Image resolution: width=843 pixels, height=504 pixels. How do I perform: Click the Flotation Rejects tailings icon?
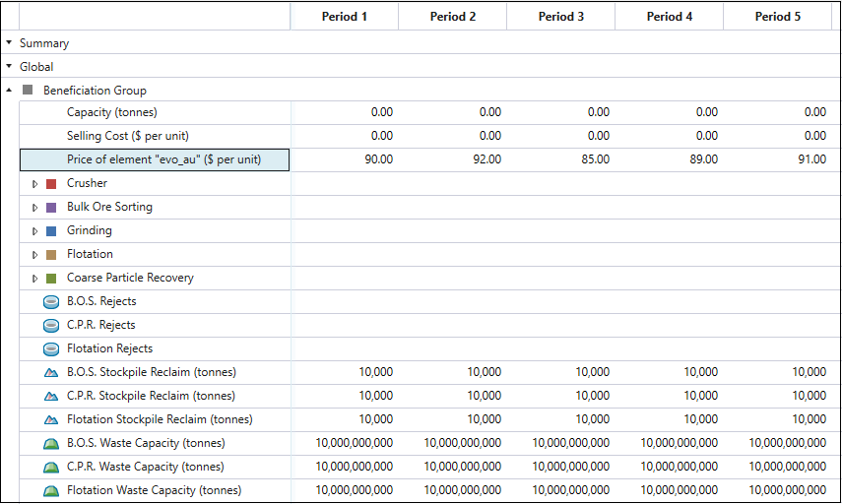point(51,349)
